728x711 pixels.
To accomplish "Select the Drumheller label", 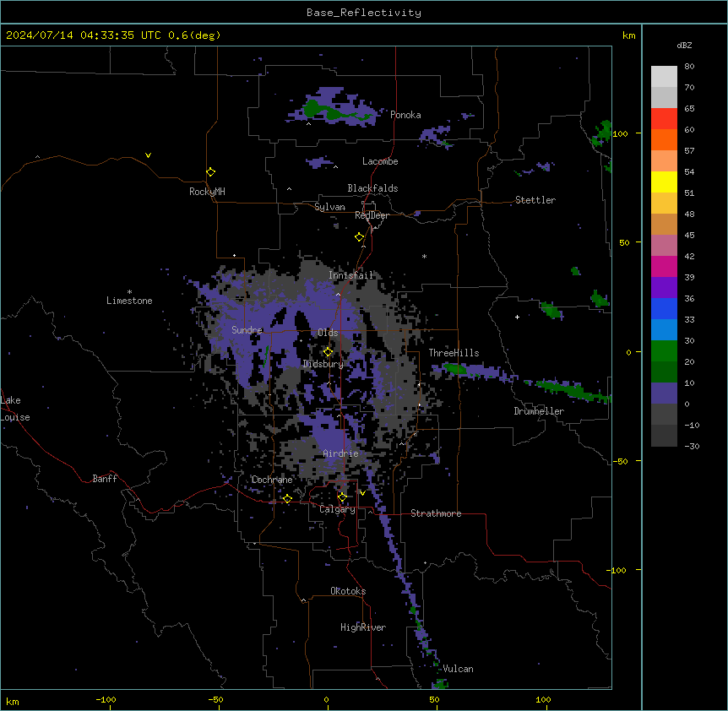I will point(539,411).
